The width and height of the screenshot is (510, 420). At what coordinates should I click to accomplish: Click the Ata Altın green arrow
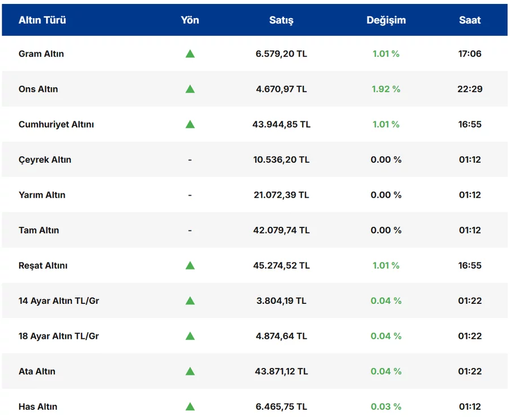click(x=190, y=371)
